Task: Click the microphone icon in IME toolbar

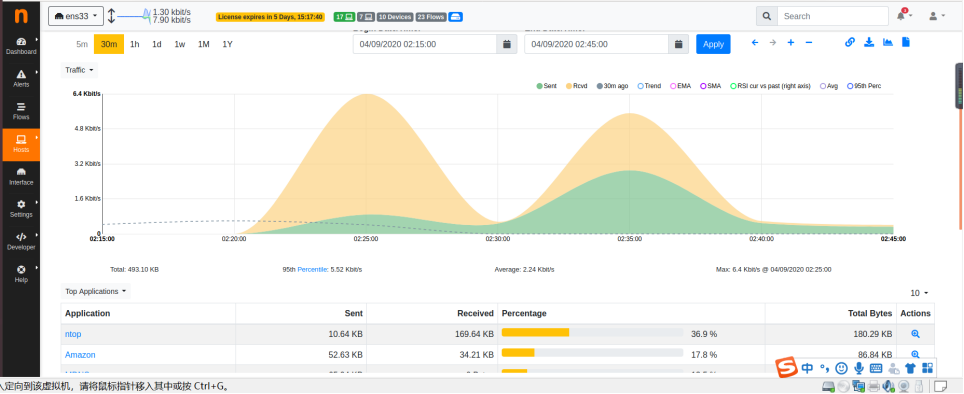Action: 859,368
